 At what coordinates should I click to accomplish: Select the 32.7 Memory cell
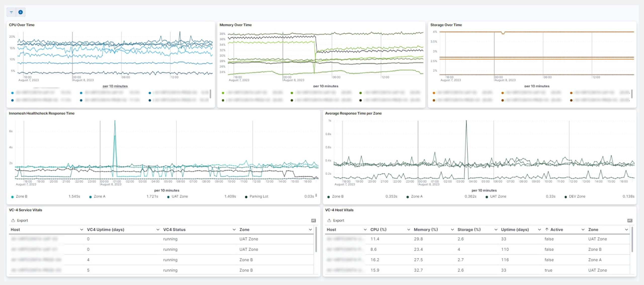click(x=418, y=270)
